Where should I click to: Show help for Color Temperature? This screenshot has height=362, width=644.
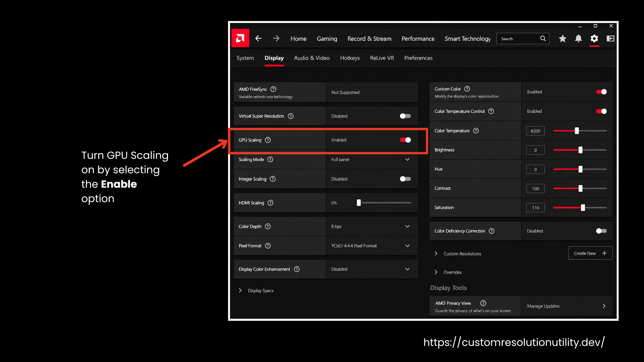pyautogui.click(x=476, y=131)
